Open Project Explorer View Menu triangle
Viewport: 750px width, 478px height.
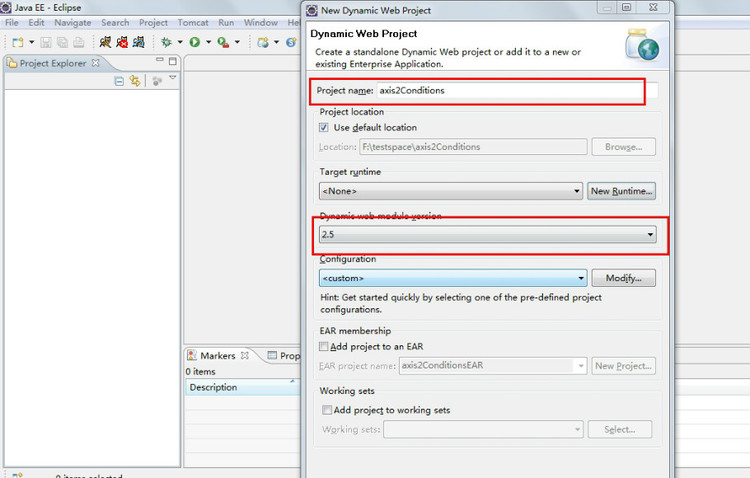click(173, 78)
